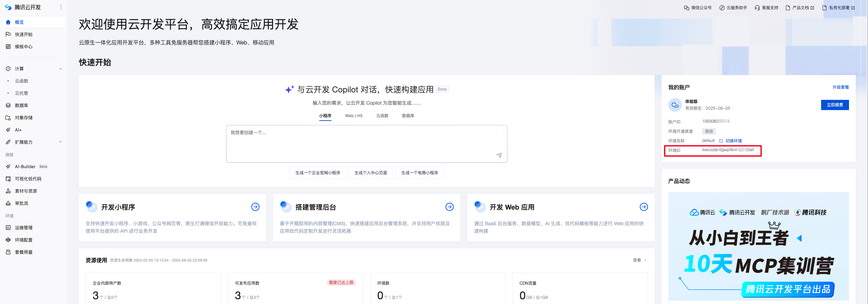Click the 查看 link in 资源使用

(637, 260)
